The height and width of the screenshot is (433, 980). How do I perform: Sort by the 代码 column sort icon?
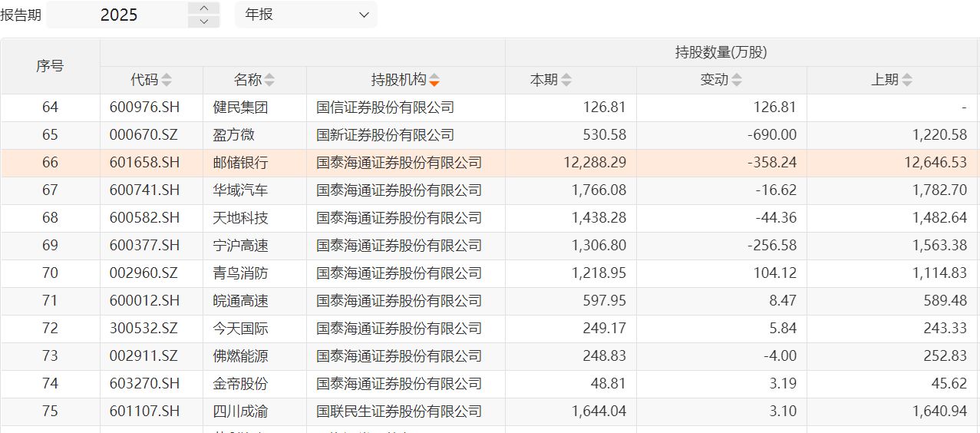(167, 80)
